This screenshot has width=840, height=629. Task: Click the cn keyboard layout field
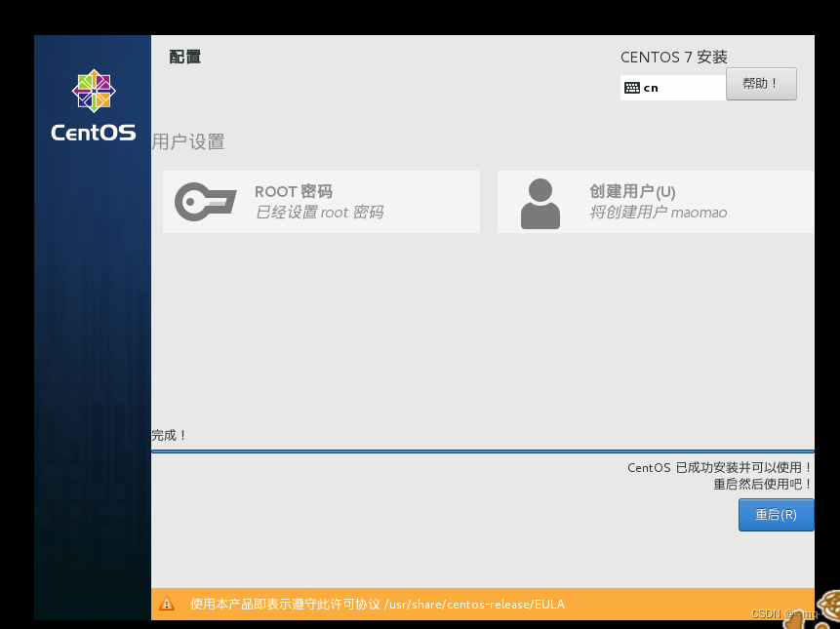673,88
